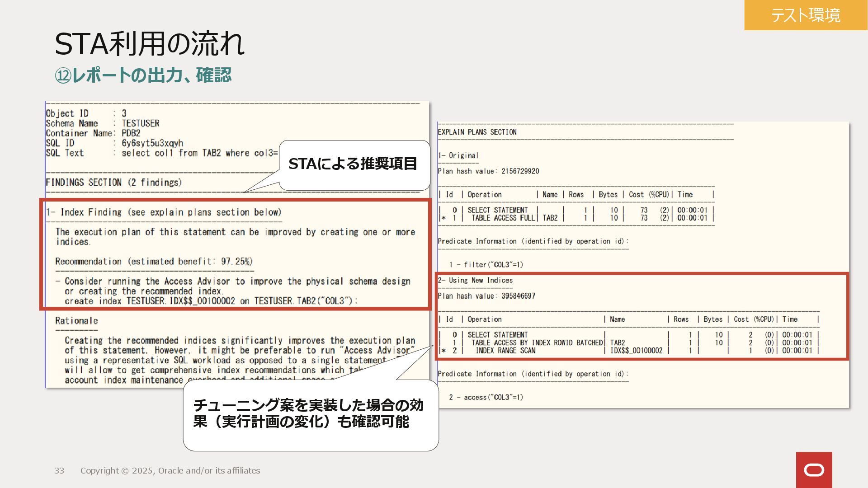Image resolution: width=868 pixels, height=488 pixels.
Task: Click the チューニング案 callout bubble text
Action: click(308, 413)
